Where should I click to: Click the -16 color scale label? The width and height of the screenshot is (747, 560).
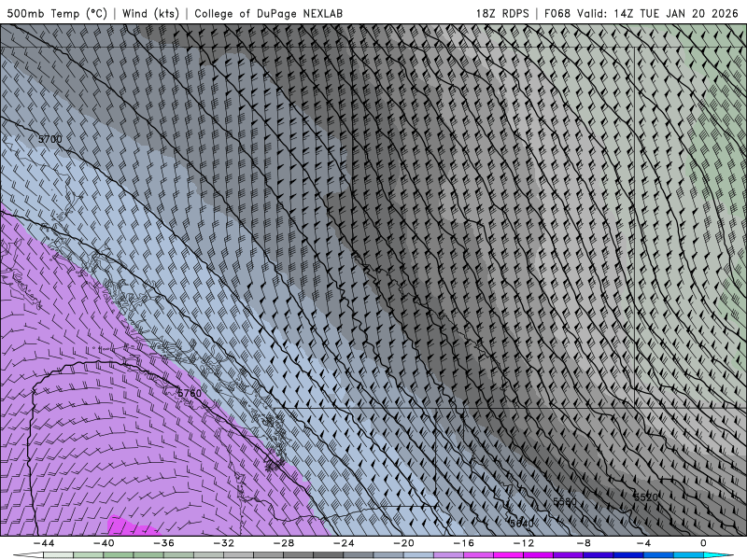pos(463,543)
